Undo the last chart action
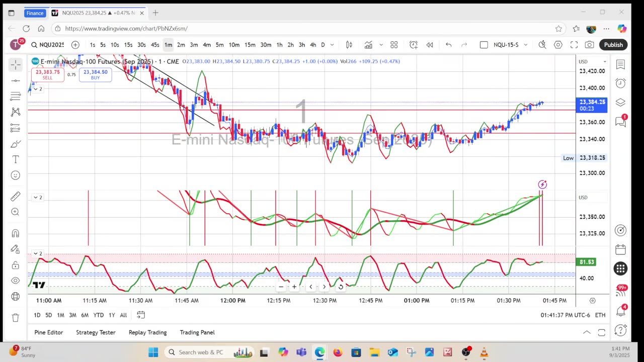Viewport: 644px width, 362px height. 448,45
